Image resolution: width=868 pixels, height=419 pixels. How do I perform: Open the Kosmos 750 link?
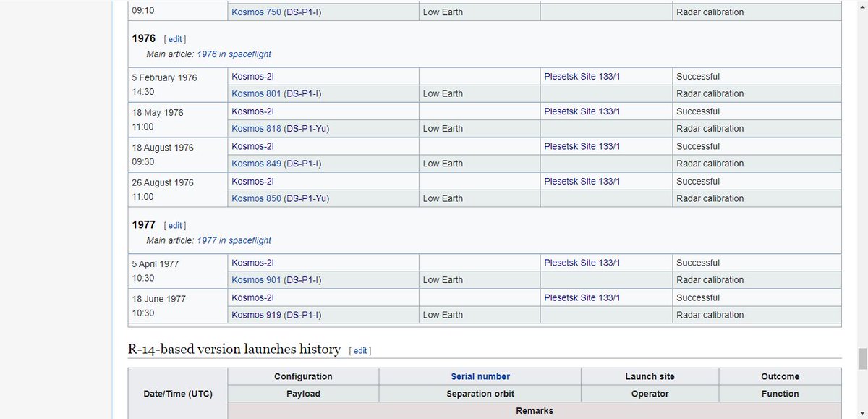(x=256, y=12)
